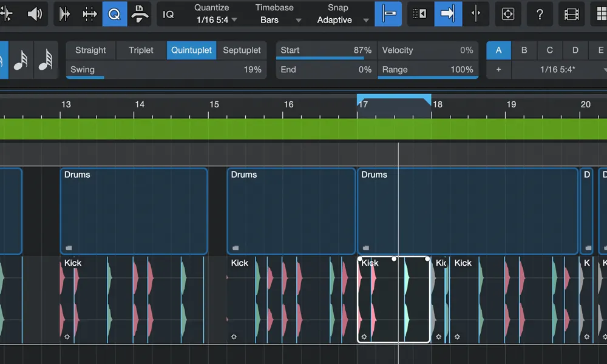Click bar 16 in the timeline ruler
The image size is (607, 364).
coord(288,104)
